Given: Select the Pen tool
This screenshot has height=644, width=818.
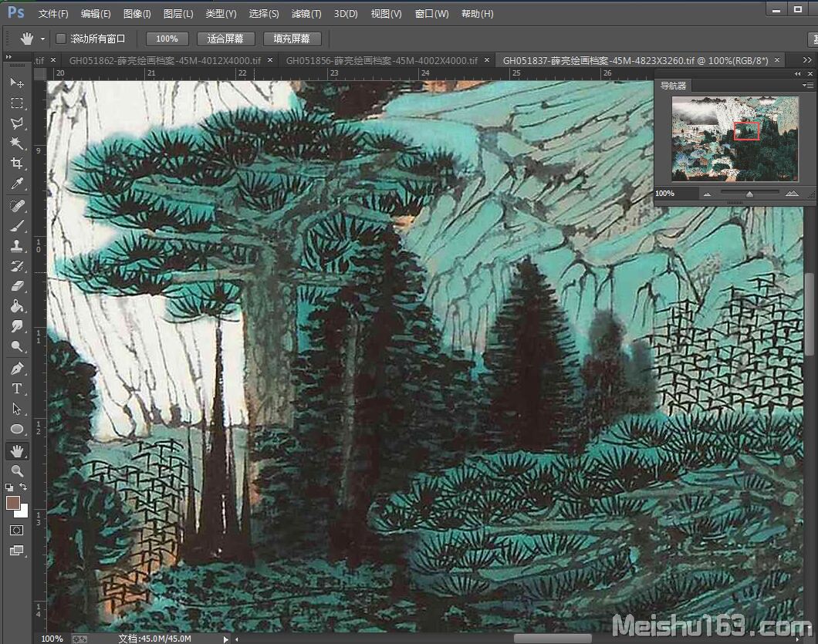Looking at the screenshot, I should coord(17,369).
